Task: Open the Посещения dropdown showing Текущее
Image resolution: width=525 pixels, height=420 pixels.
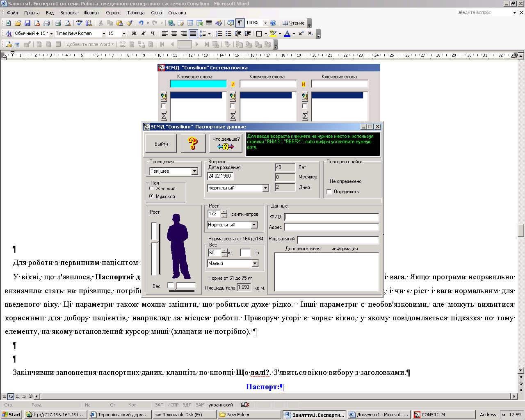Action: coord(195,171)
